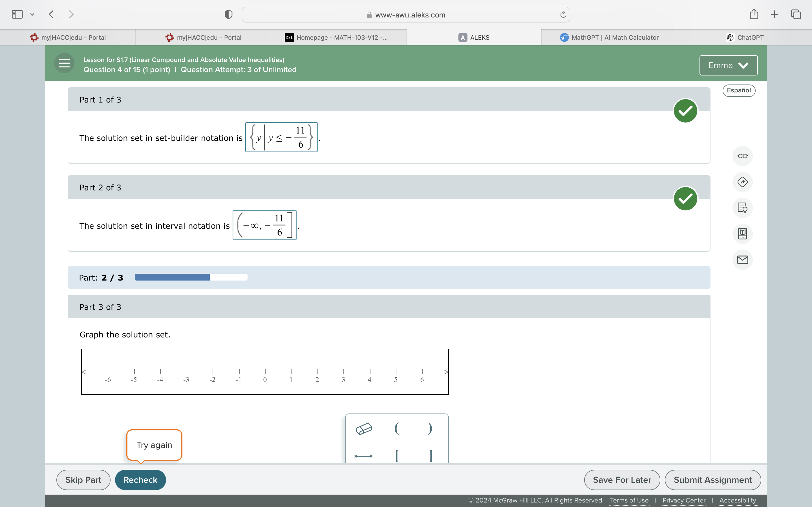This screenshot has width=812, height=507.
Task: Open the accessibility glasses tool in sidebar
Action: [x=743, y=155]
